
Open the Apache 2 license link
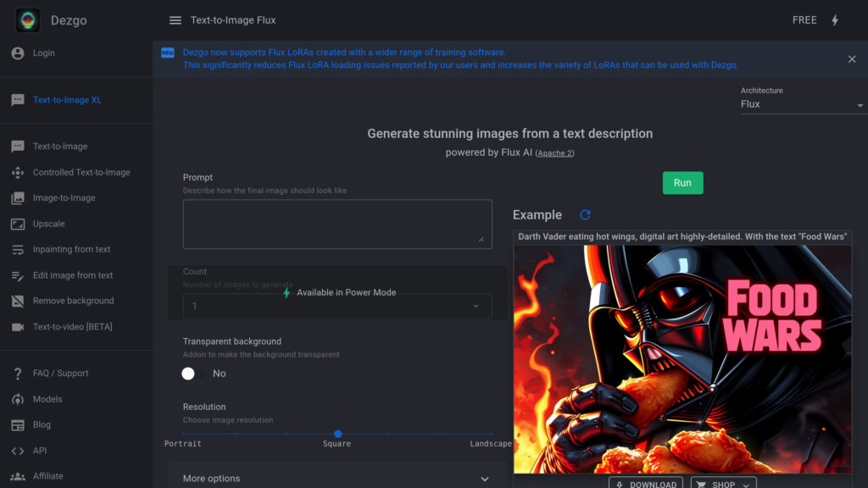coord(554,153)
